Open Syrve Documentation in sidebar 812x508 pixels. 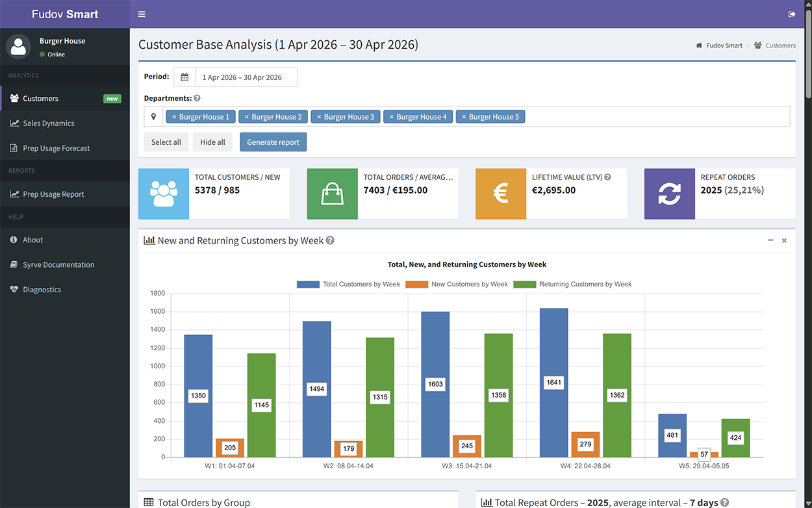(65, 264)
